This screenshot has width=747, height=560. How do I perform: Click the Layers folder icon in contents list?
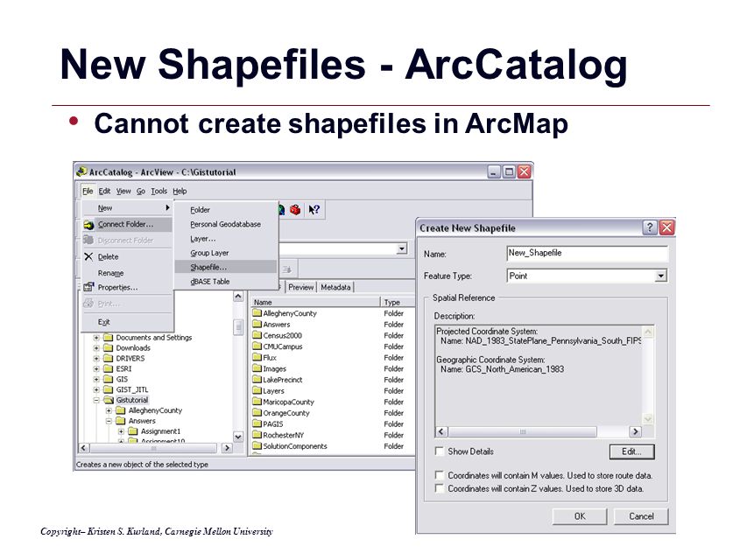click(257, 390)
